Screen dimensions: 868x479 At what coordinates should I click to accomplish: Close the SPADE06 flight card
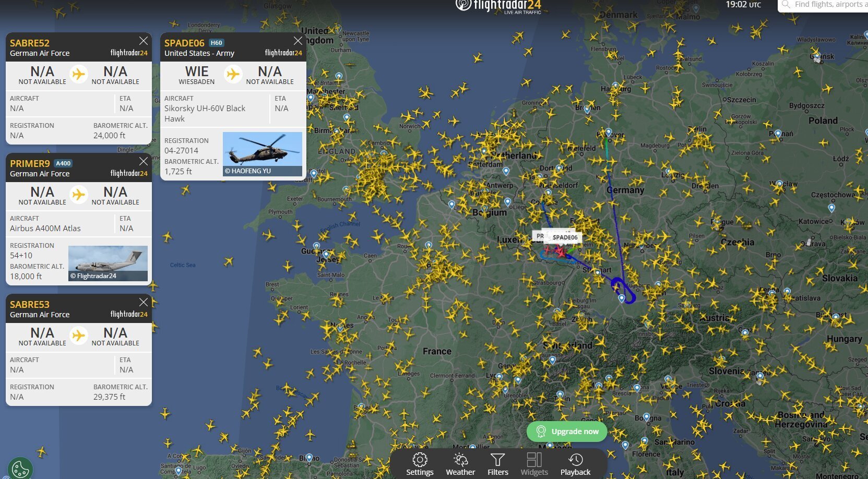298,41
